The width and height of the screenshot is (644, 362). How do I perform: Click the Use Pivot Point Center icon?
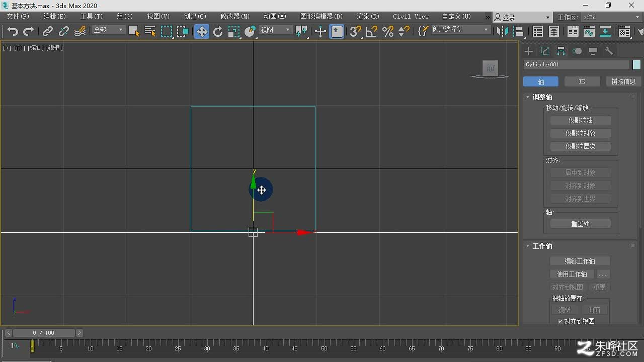point(302,32)
